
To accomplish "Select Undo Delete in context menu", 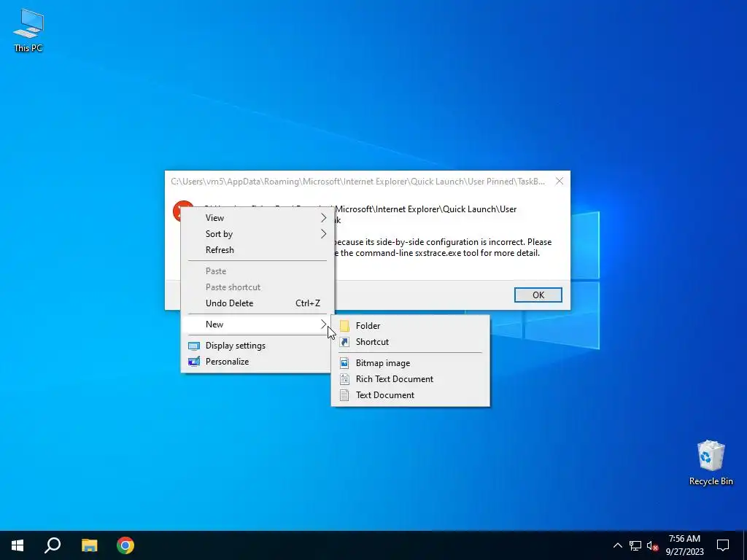I will point(258,303).
